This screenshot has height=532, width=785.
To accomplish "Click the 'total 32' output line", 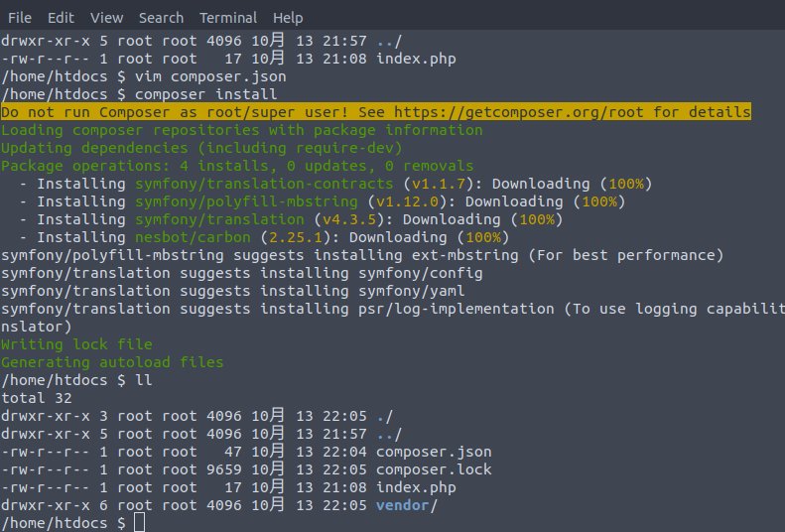I will click(37, 398).
